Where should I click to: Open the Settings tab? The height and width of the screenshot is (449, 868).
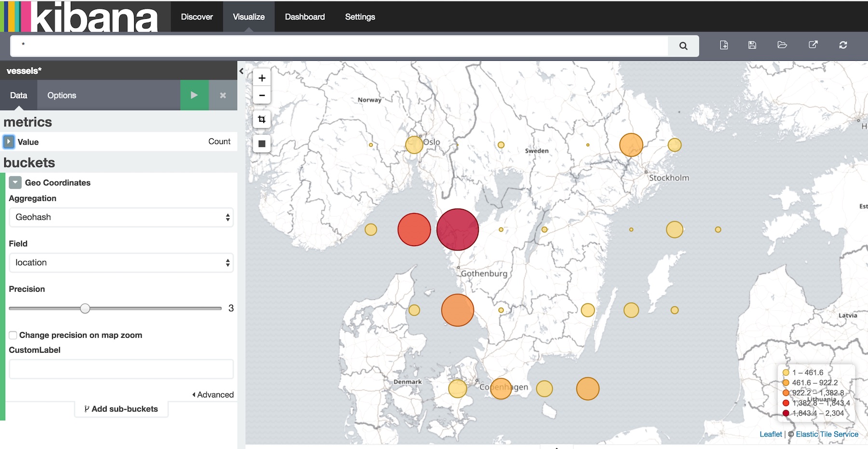[x=360, y=17]
